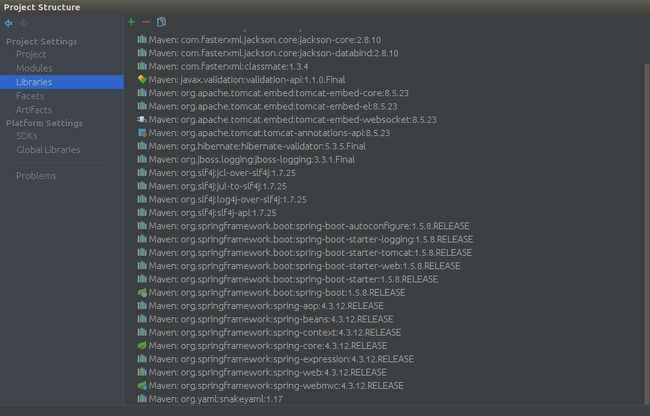Click library icon beside spring-boot-autoconfigure:1.5.8.RELEASE
Viewport: 650px width, 416px height.
[x=142, y=226]
